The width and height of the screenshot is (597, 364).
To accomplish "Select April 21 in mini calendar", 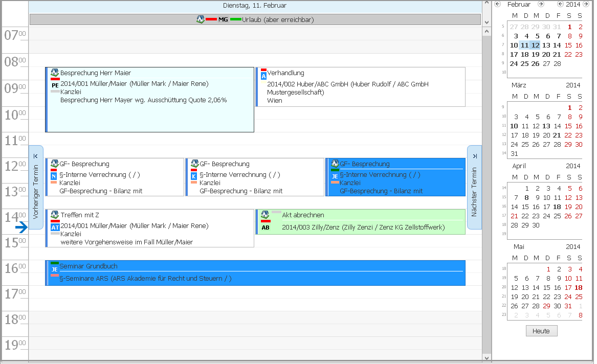I will click(514, 216).
